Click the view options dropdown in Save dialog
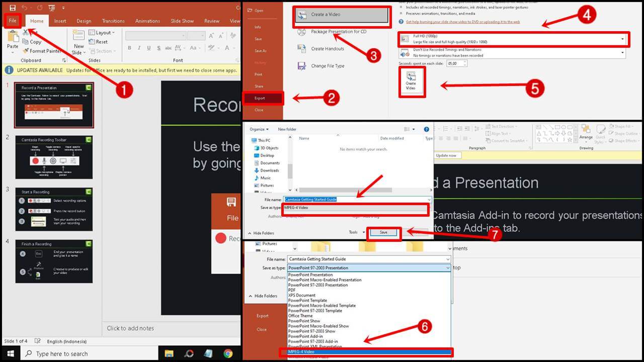Screen dimensions: 644x362 pyautogui.click(x=413, y=129)
